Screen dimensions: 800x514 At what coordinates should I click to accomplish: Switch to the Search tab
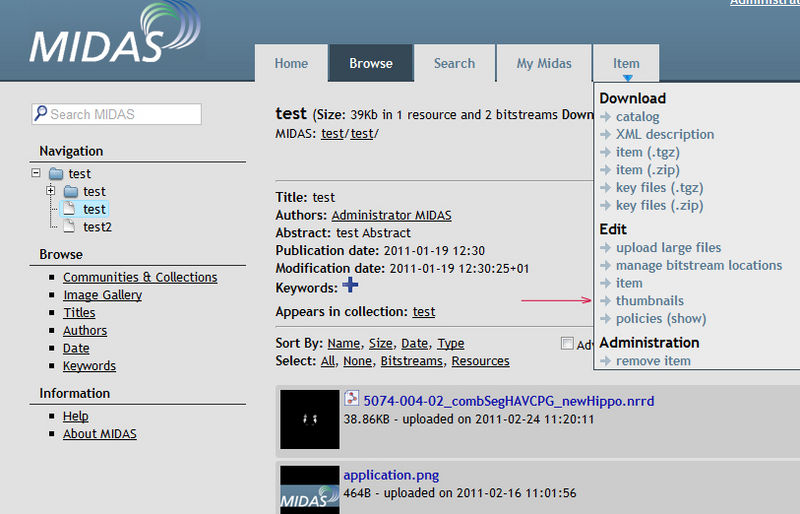point(454,63)
